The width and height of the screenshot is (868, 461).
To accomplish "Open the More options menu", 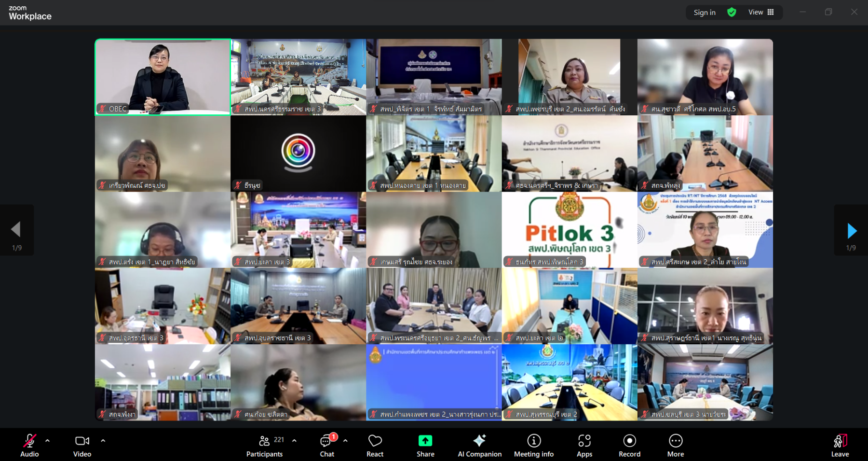I will coord(675,445).
